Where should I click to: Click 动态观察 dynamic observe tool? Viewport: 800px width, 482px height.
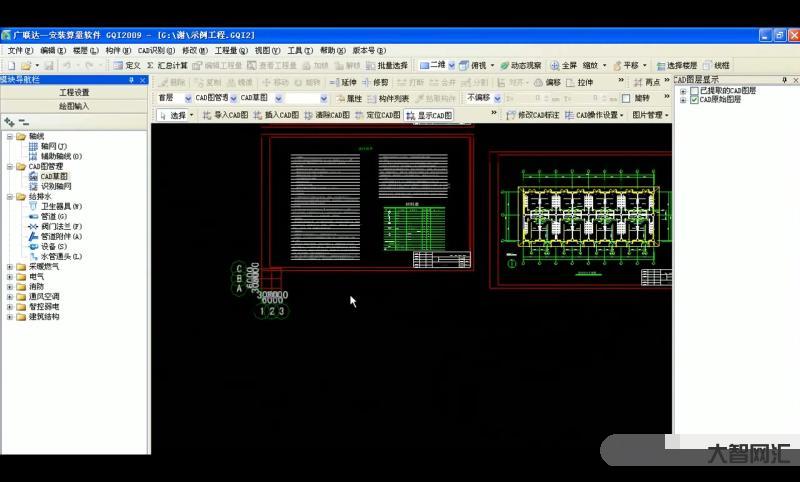[520, 65]
